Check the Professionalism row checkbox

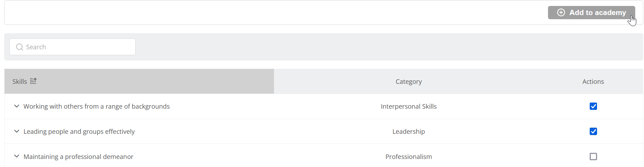(x=593, y=157)
